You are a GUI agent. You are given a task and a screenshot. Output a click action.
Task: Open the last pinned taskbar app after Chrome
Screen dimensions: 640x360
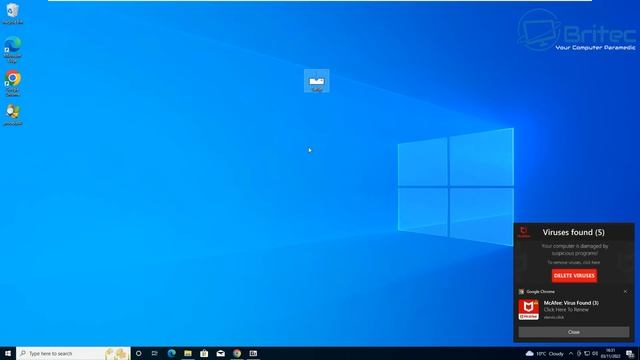(x=253, y=353)
